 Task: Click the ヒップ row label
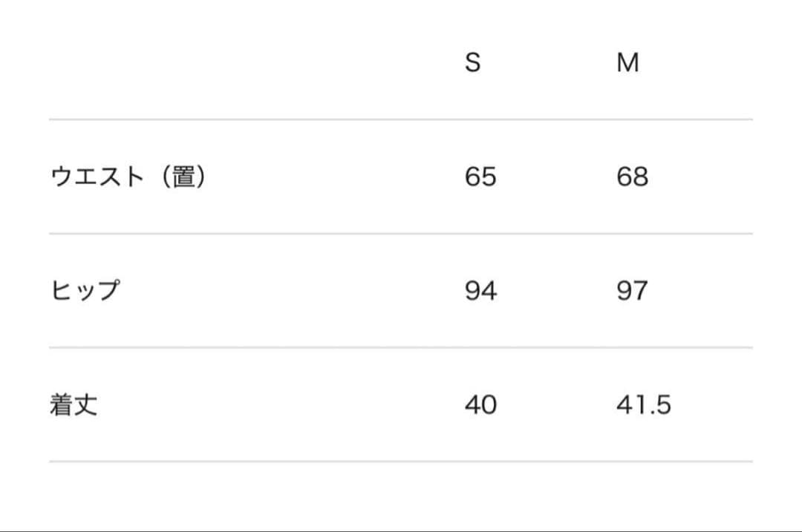click(x=85, y=291)
